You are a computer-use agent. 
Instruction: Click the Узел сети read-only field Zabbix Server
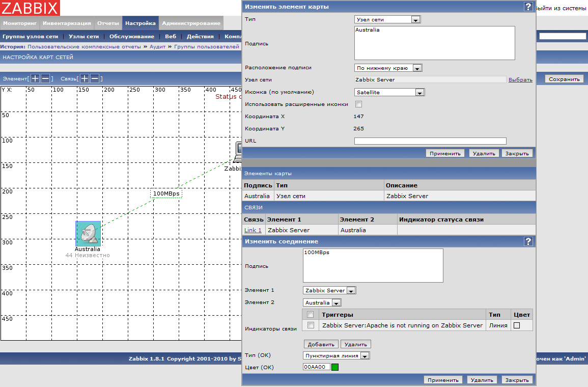point(430,79)
